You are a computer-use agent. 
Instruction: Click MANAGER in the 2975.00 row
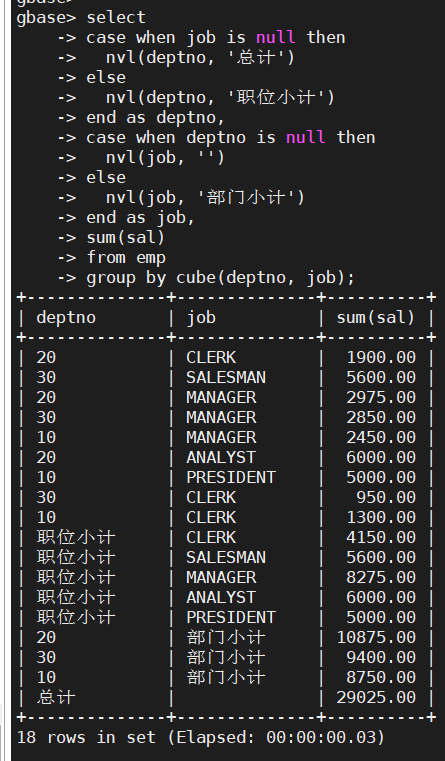coord(221,397)
